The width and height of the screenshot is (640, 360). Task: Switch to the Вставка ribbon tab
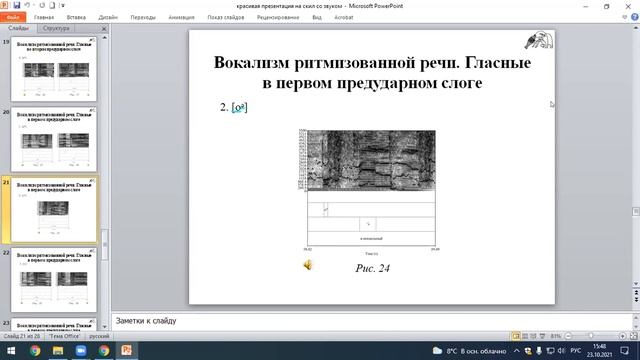76,18
